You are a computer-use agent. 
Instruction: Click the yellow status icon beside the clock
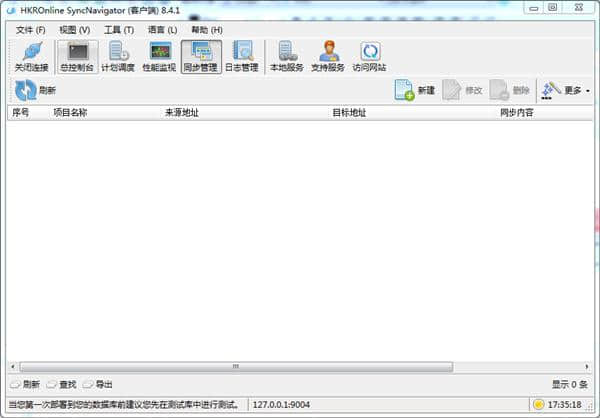click(538, 404)
